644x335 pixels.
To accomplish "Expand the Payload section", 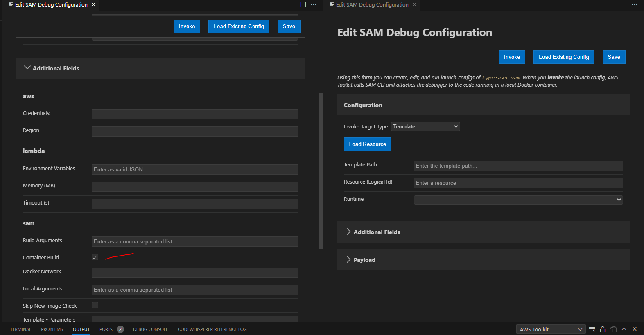I will click(x=484, y=260).
